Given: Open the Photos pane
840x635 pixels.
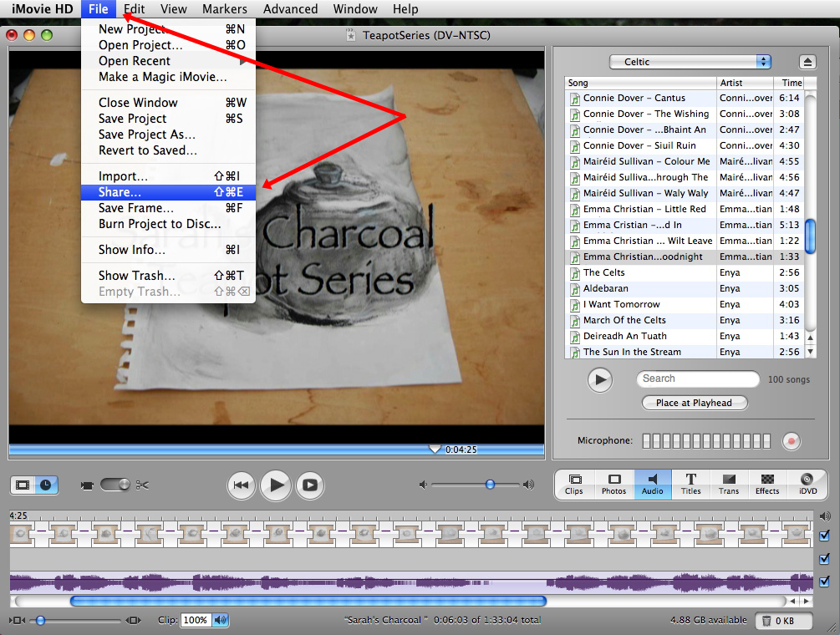Looking at the screenshot, I should pos(614,484).
